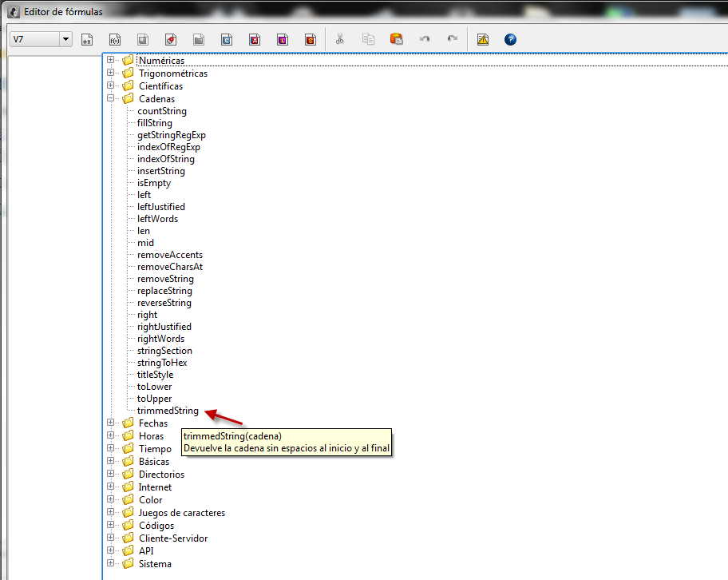Open help with the blue question icon

pyautogui.click(x=510, y=39)
